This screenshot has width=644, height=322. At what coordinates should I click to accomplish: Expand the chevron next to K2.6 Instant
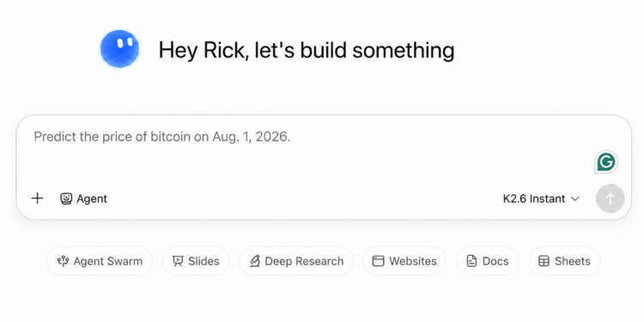click(575, 199)
